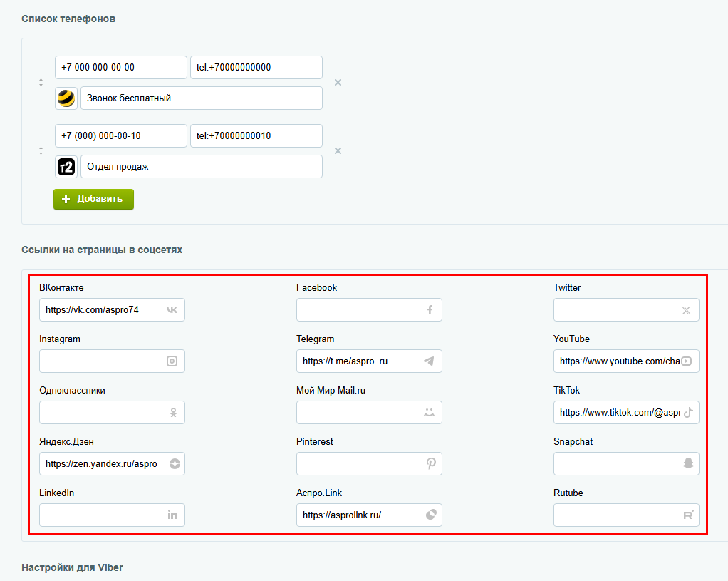
Task: Focus the Яндекс.Дзен URL field
Action: [x=112, y=463]
